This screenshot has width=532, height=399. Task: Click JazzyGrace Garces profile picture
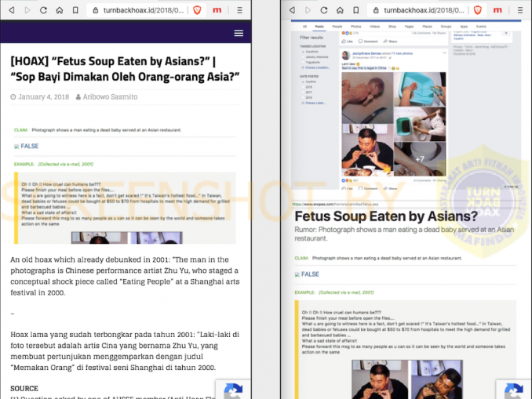coord(346,55)
